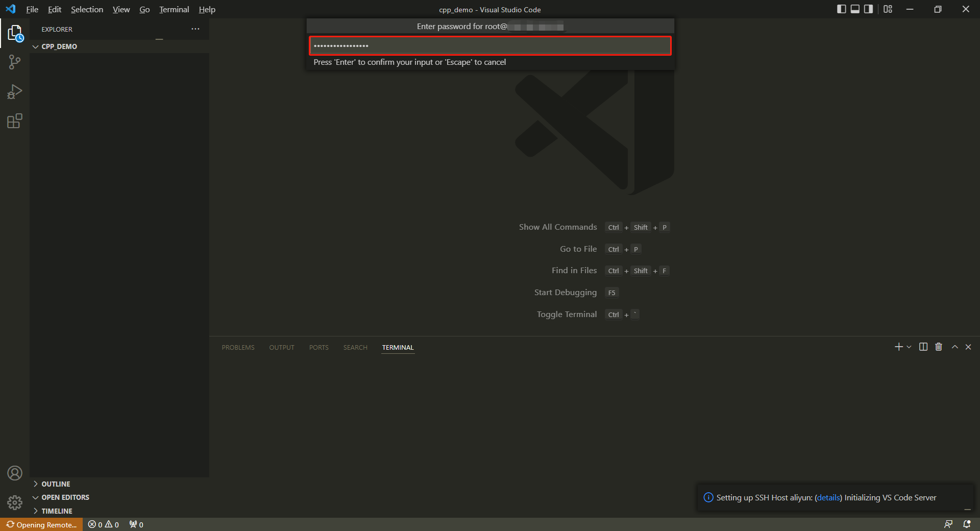Click the SSH password input field
Image resolution: width=980 pixels, height=531 pixels.
click(x=489, y=46)
